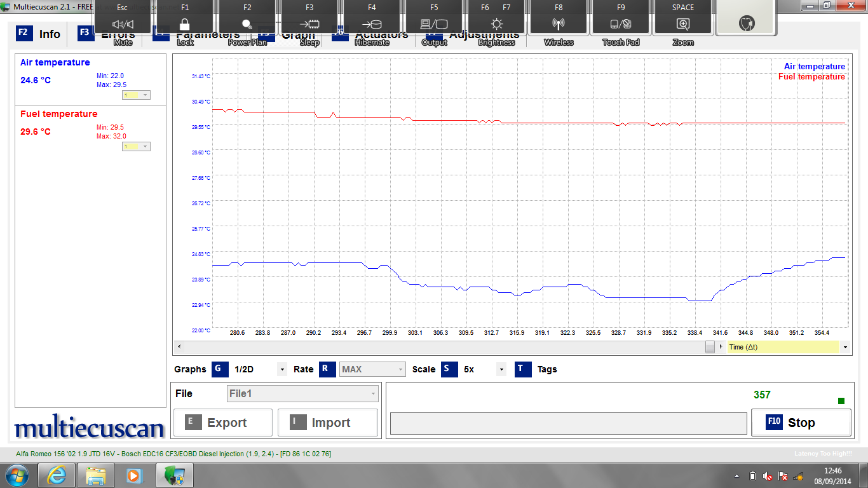Stop recording with the F10 Stop button
Screen dimensions: 868x488
[801, 423]
